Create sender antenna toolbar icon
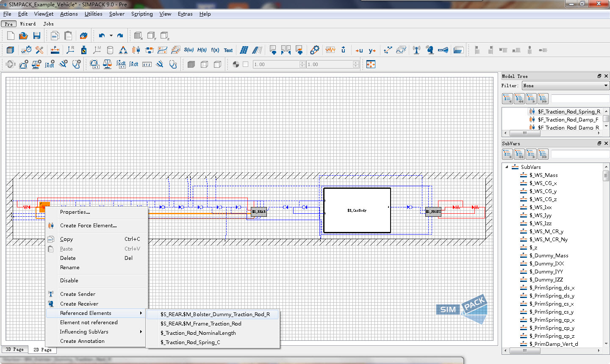Viewport: 610px width, 364px height. click(x=416, y=50)
